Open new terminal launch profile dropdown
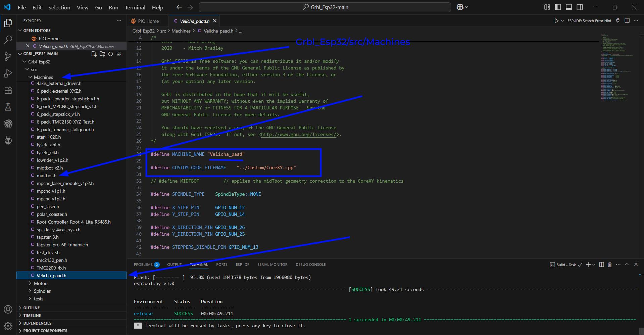Viewport: 644px width, 335px height. [x=594, y=265]
